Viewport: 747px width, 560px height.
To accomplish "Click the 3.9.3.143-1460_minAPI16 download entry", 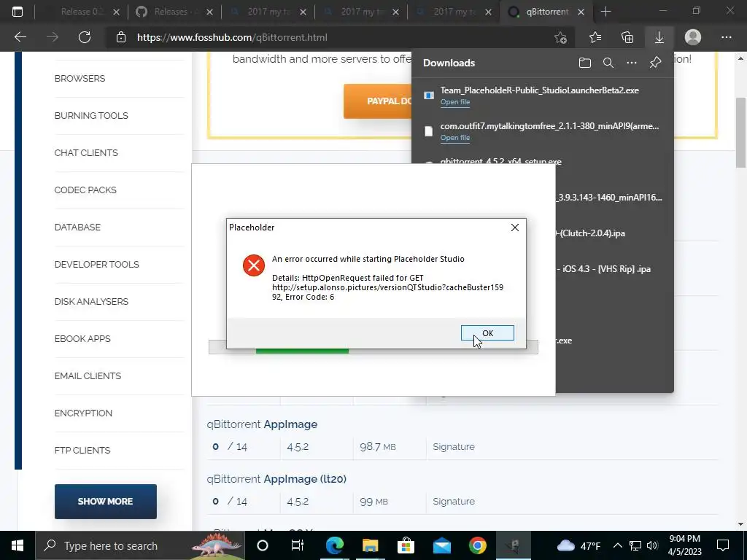I will [609, 197].
